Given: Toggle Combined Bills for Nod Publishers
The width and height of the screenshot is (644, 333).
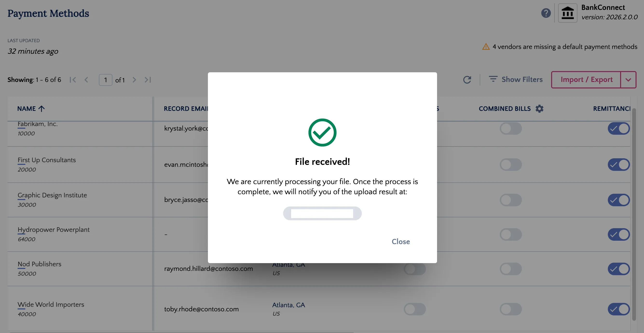Looking at the screenshot, I should click(x=511, y=269).
